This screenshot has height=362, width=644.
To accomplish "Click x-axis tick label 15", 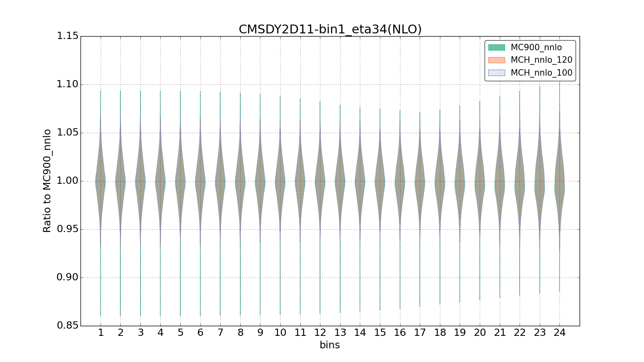I will (x=380, y=333).
